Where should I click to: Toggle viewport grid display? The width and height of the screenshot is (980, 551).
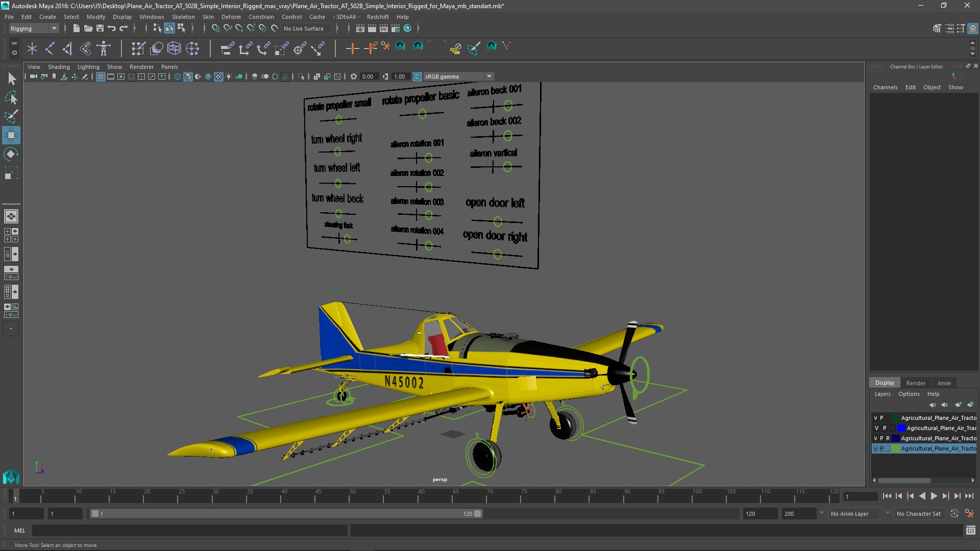tap(101, 77)
